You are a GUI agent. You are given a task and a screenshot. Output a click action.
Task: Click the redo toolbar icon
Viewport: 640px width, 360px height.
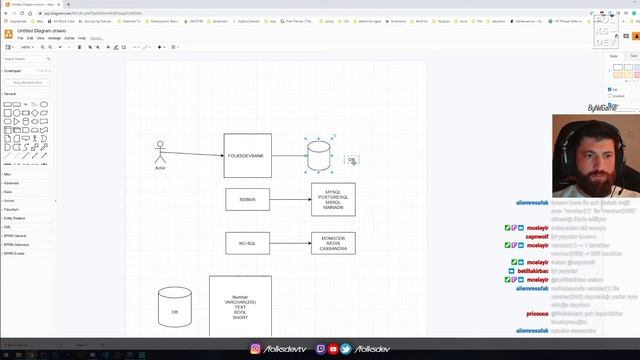click(x=69, y=47)
